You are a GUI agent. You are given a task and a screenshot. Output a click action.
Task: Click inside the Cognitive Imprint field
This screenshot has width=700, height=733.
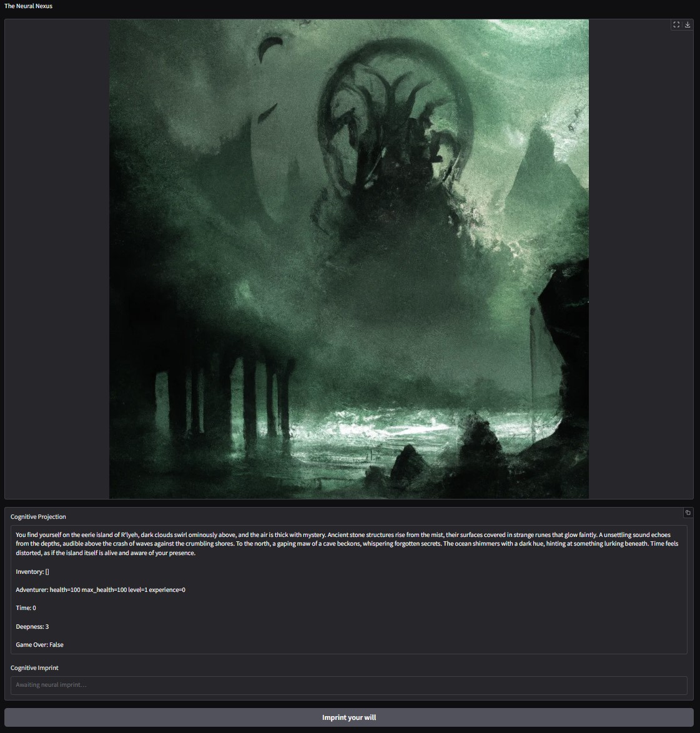pos(348,685)
